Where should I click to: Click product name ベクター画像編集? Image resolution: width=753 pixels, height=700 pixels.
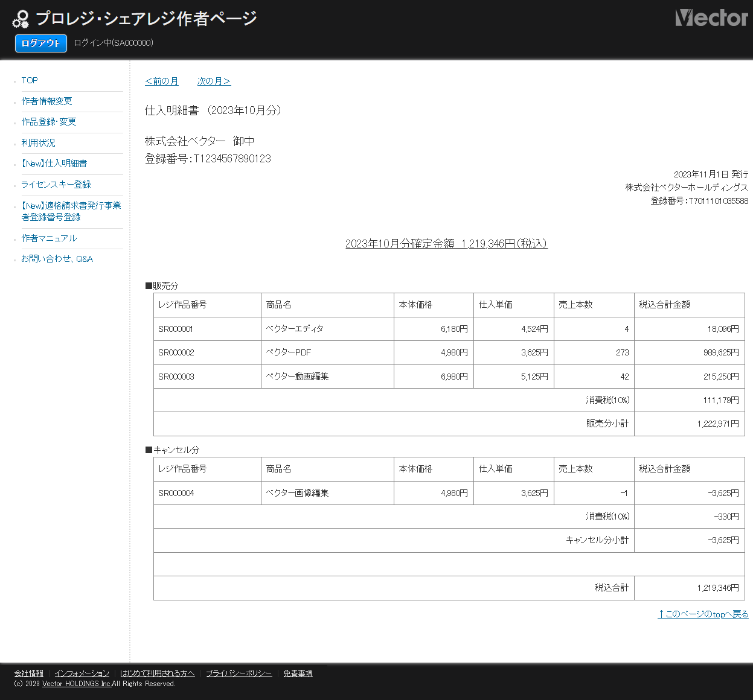click(x=297, y=493)
